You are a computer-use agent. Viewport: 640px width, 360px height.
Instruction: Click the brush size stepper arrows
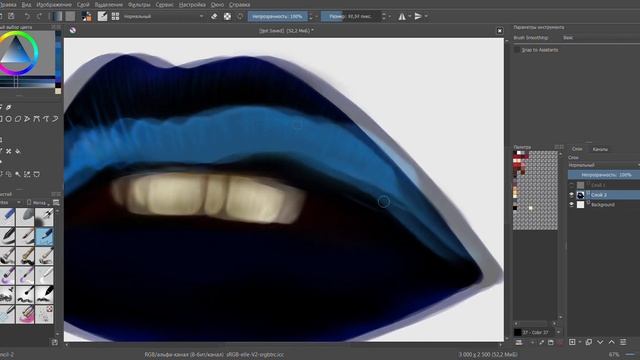pyautogui.click(x=384, y=16)
